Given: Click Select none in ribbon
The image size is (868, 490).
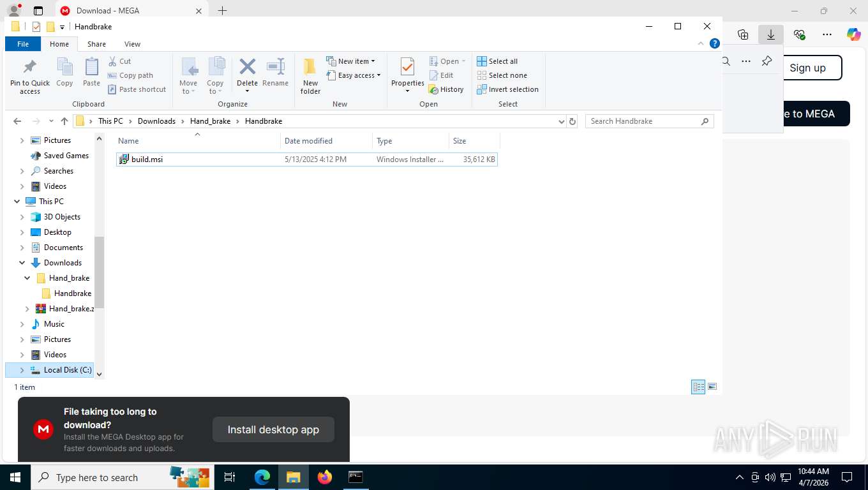Looking at the screenshot, I should (502, 75).
